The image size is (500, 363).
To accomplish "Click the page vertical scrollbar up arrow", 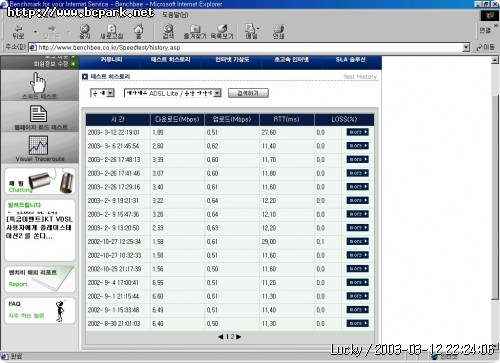I will pos(495,60).
